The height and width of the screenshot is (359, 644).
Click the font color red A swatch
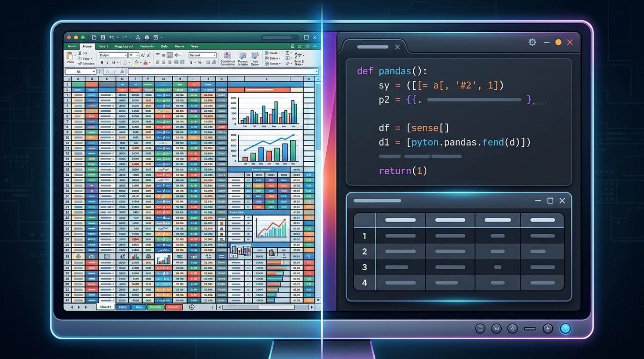pyautogui.click(x=146, y=62)
